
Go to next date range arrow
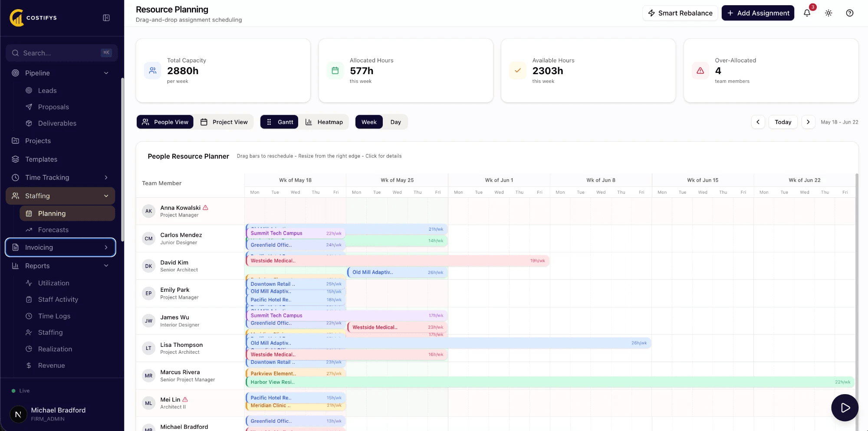[808, 122]
